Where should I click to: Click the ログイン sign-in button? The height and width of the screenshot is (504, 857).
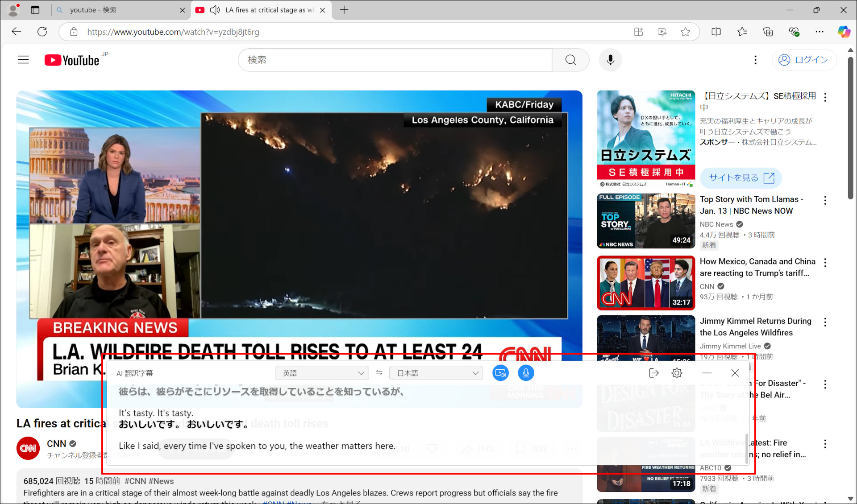point(804,60)
